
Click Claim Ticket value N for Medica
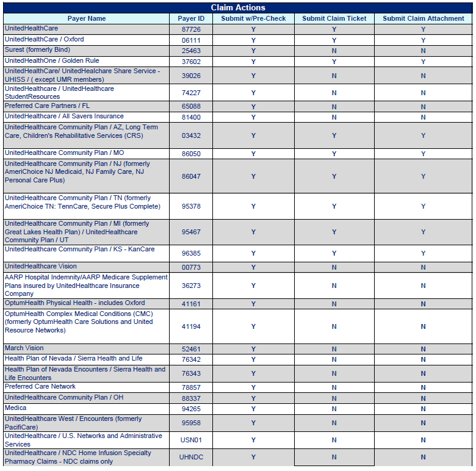click(x=334, y=409)
